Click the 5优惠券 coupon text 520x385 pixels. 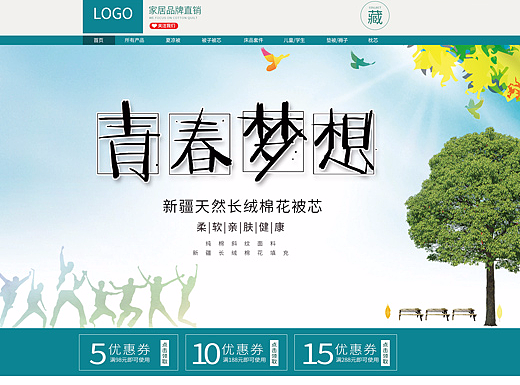(120, 352)
